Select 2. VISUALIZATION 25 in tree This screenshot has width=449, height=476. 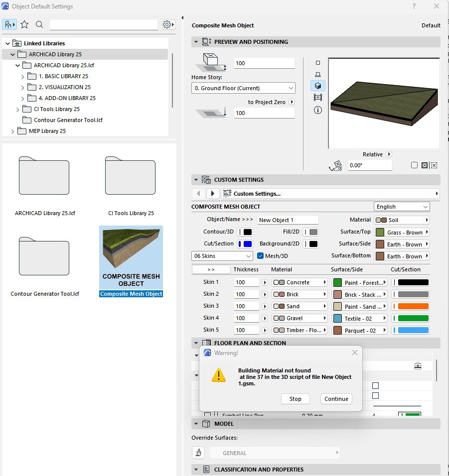click(x=64, y=87)
